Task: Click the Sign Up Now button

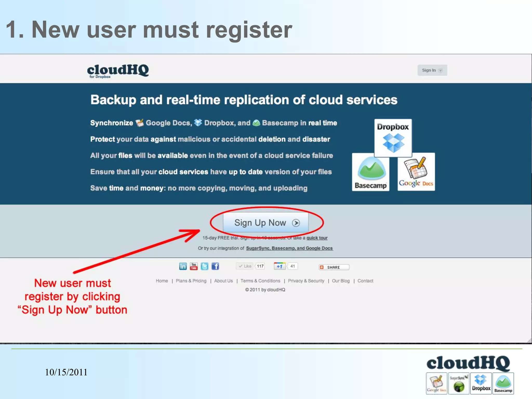Action: tap(266, 223)
